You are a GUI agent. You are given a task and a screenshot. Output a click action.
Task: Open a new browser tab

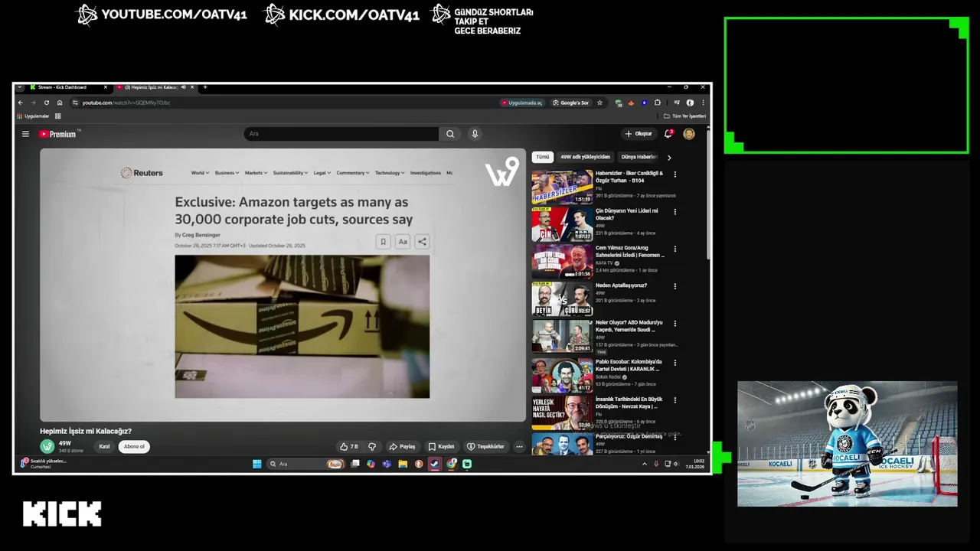205,87
